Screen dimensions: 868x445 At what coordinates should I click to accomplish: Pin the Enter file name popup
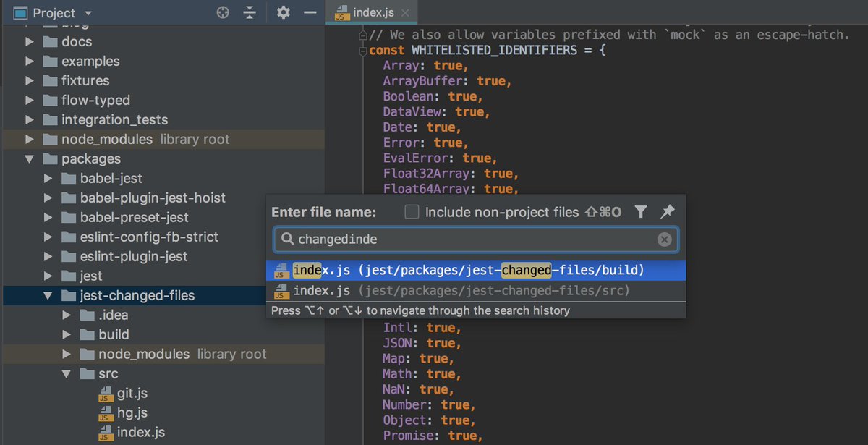coord(667,212)
